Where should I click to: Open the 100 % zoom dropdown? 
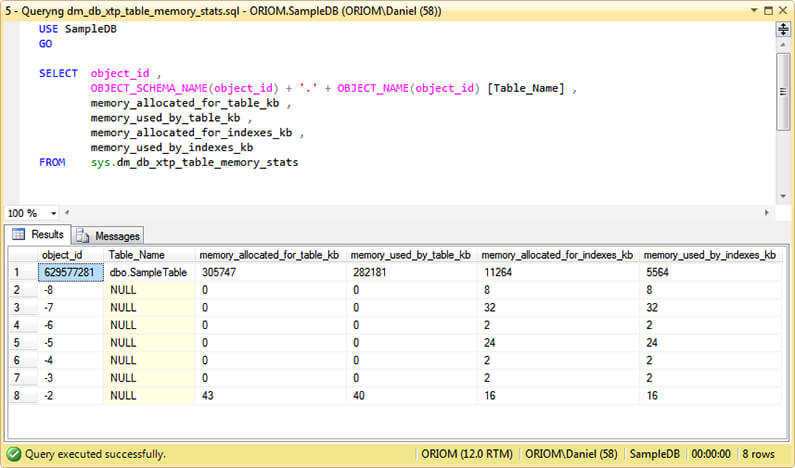(x=53, y=213)
